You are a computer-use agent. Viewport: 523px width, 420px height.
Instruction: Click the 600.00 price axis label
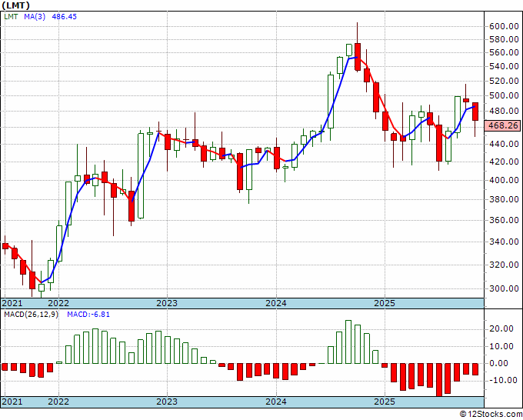[x=504, y=26]
